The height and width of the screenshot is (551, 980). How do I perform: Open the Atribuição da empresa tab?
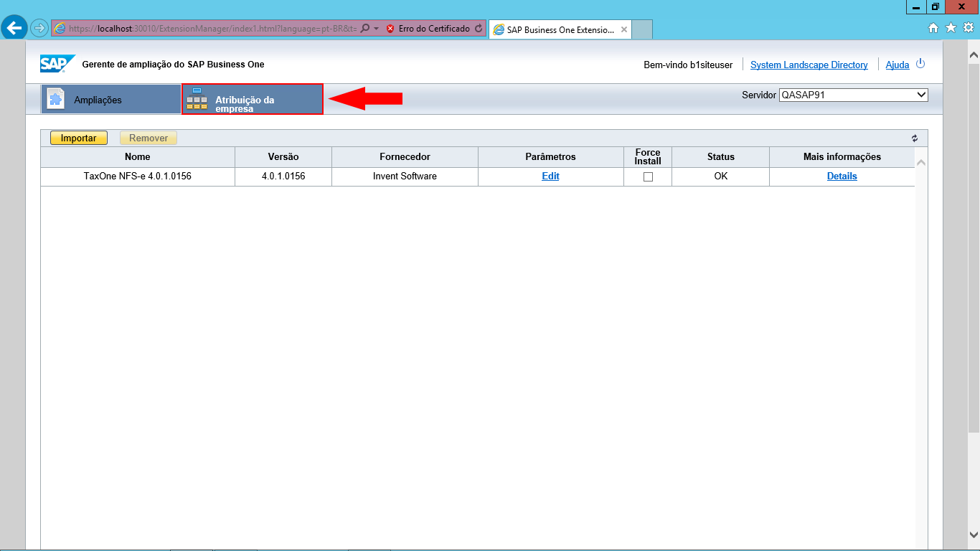[x=253, y=99]
